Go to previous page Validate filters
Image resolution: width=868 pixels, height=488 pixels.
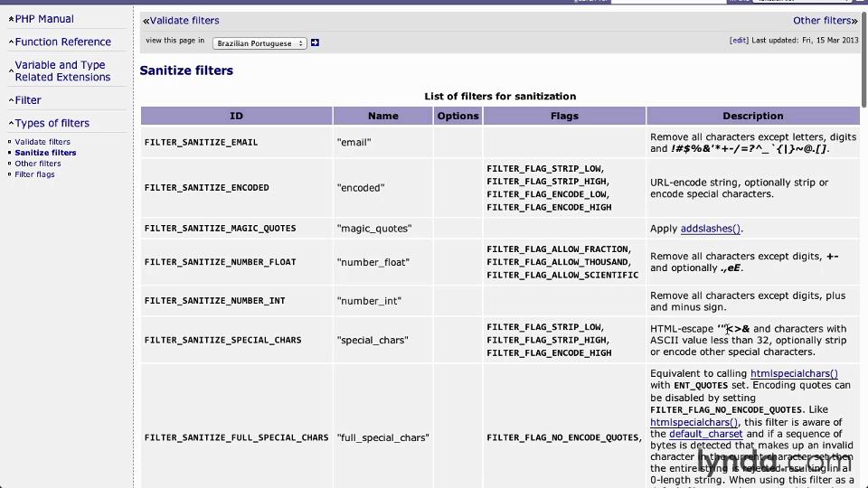pyautogui.click(x=184, y=20)
